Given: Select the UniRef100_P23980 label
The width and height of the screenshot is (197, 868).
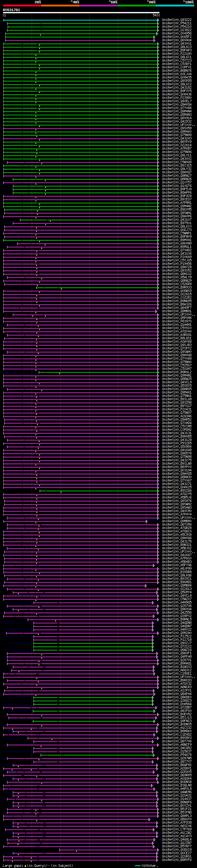Looking at the screenshot, I should [x=177, y=98].
